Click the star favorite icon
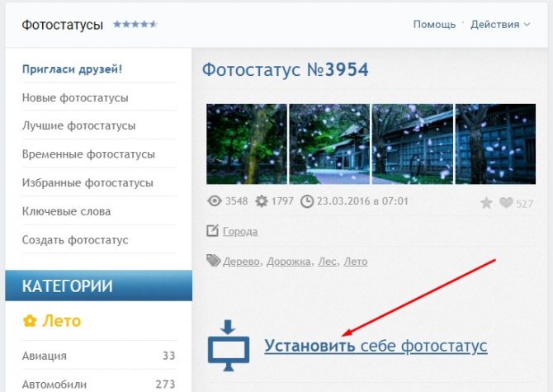 (486, 203)
